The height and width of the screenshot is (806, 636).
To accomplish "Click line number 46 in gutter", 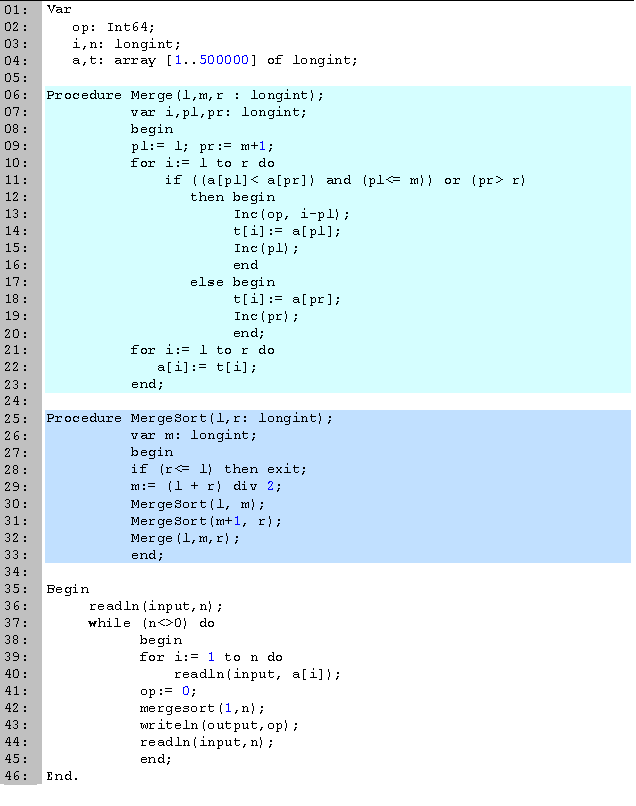I will [17, 775].
